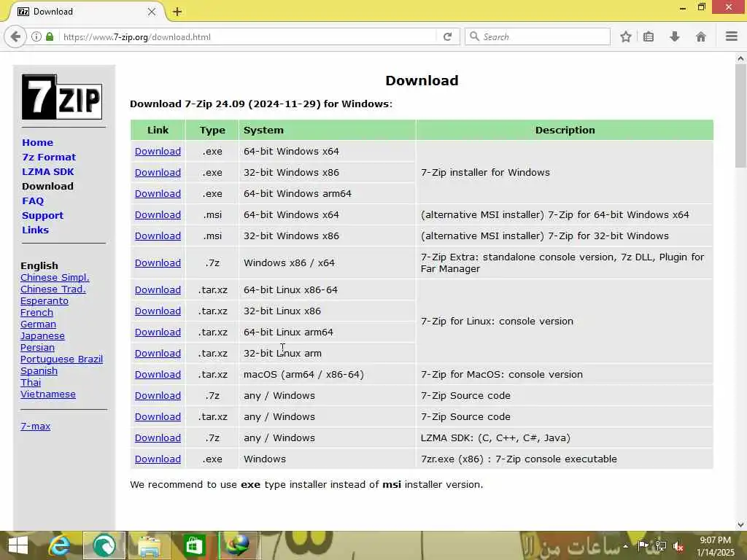Open the Firefox hamburger menu
The width and height of the screenshot is (747, 560).
732,36
